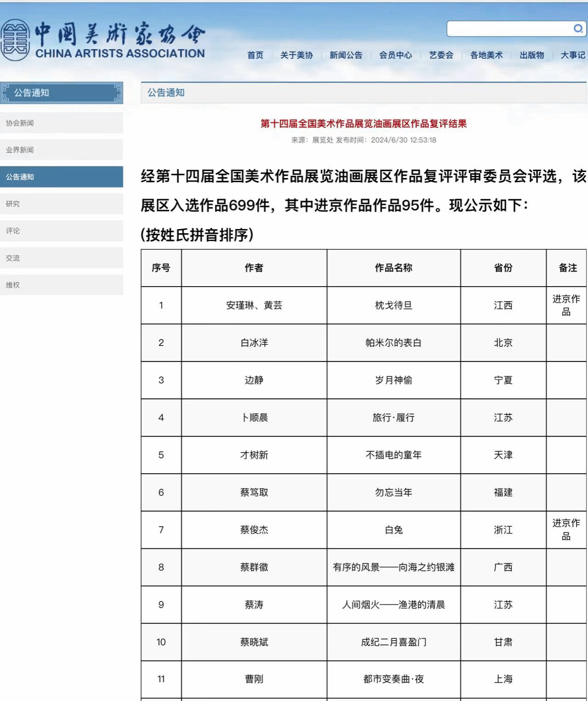Click the China Artists Association logo
This screenshot has height=701, width=588.
103,40
